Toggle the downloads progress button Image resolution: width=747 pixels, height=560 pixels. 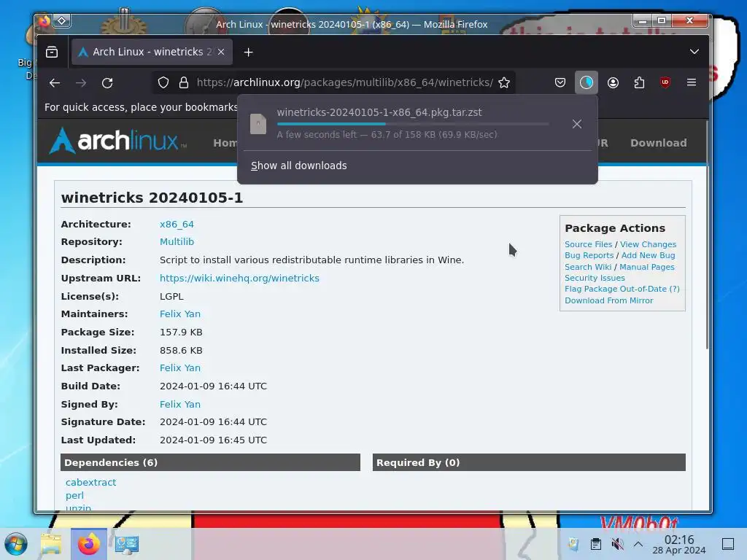(x=587, y=83)
